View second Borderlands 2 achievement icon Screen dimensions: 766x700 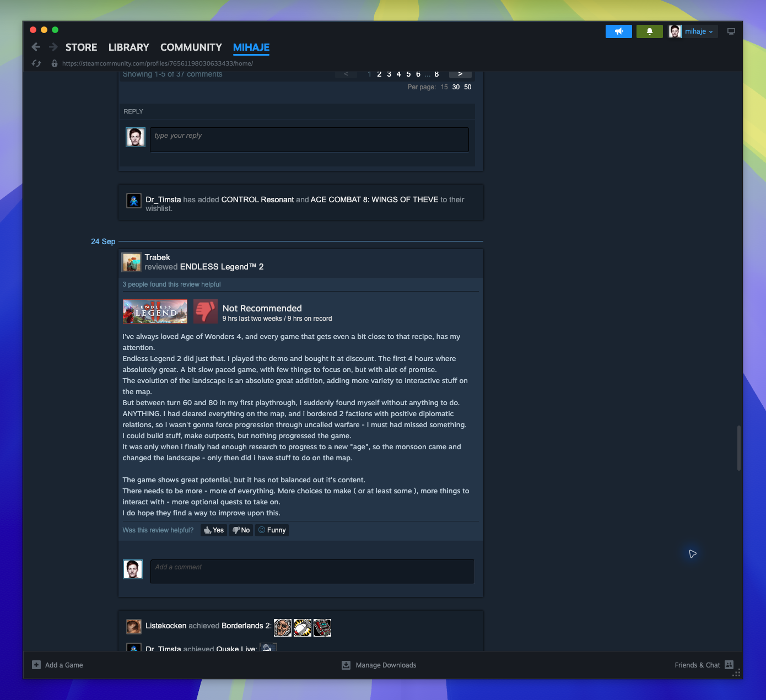(x=303, y=627)
